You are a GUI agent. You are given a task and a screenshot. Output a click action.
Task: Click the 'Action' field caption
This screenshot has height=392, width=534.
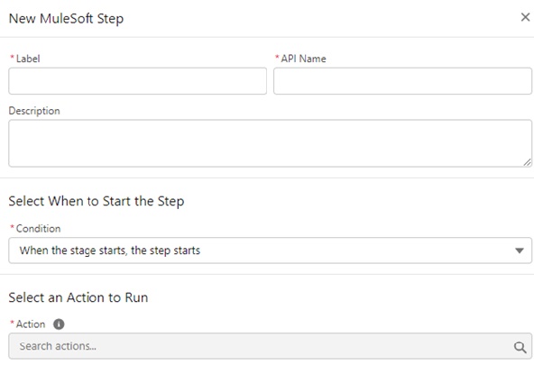[31, 324]
